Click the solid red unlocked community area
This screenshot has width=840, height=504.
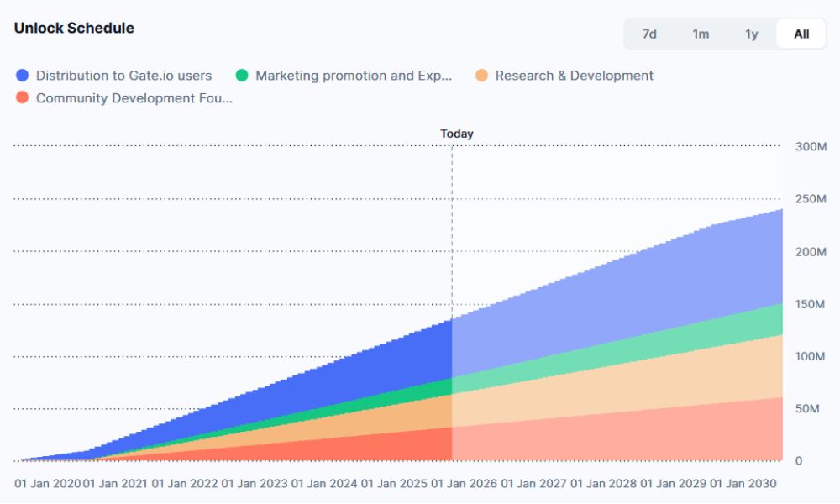click(378, 447)
